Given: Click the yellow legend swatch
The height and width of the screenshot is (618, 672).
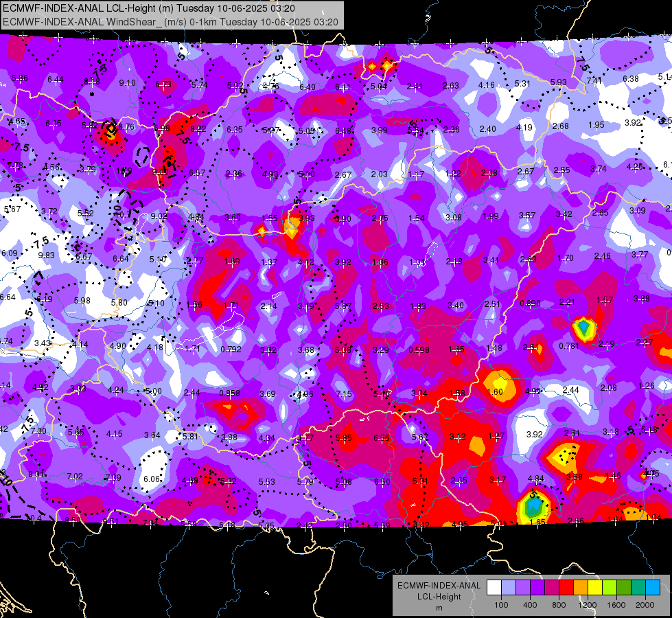Looking at the screenshot, I should [595, 588].
